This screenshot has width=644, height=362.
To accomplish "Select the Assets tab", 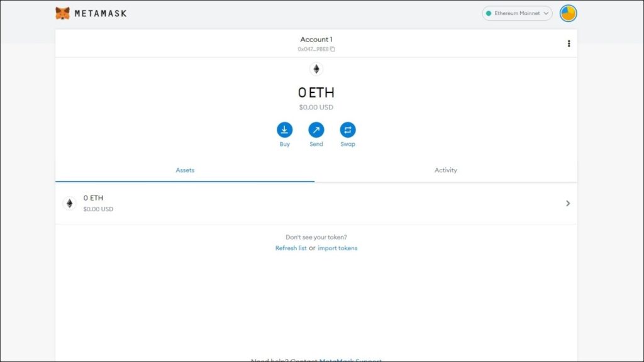I will [x=185, y=170].
